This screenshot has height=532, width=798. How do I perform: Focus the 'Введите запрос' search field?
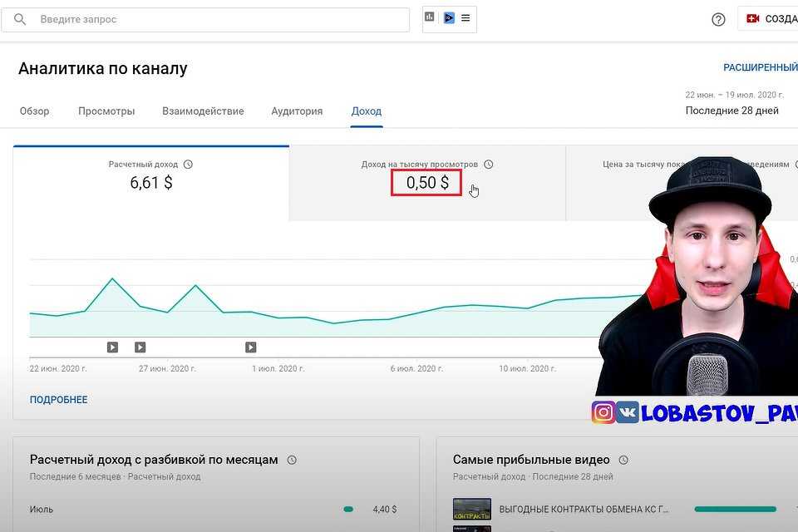tap(205, 19)
